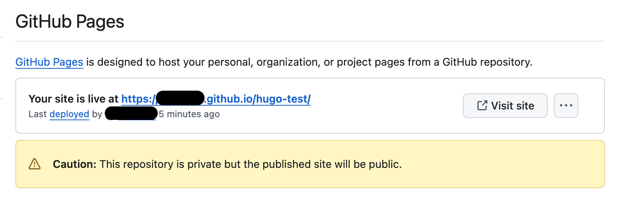
Task: Click the word "Last" before deployed
Action: coord(38,114)
